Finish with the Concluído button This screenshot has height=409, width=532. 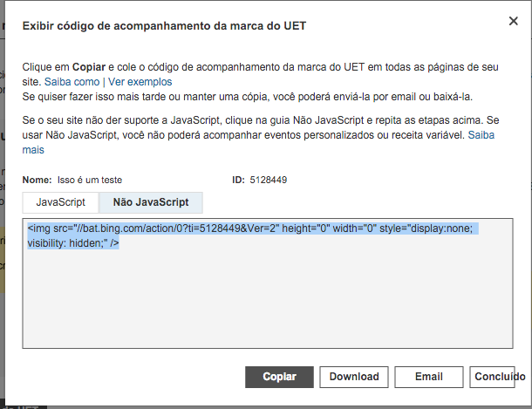click(498, 377)
